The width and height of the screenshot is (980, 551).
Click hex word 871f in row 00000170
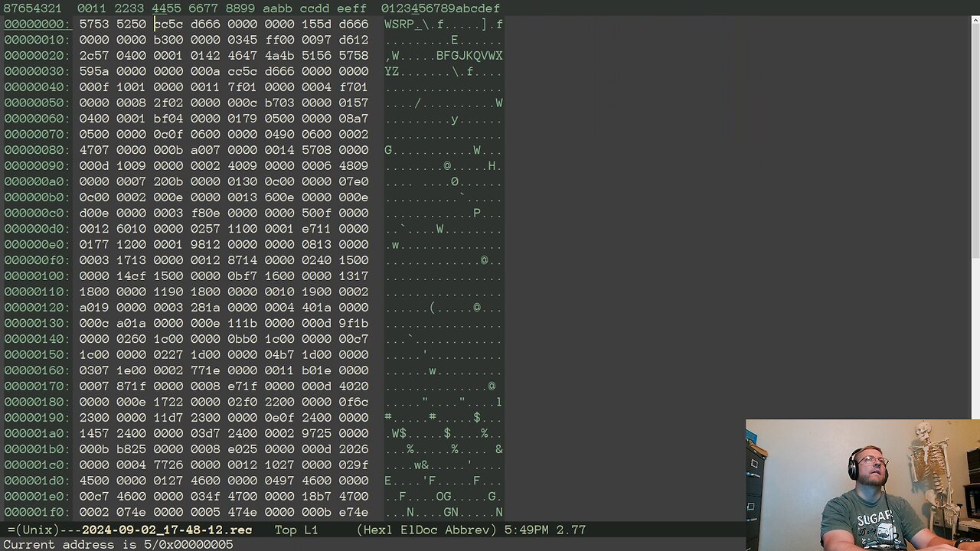[x=132, y=386]
